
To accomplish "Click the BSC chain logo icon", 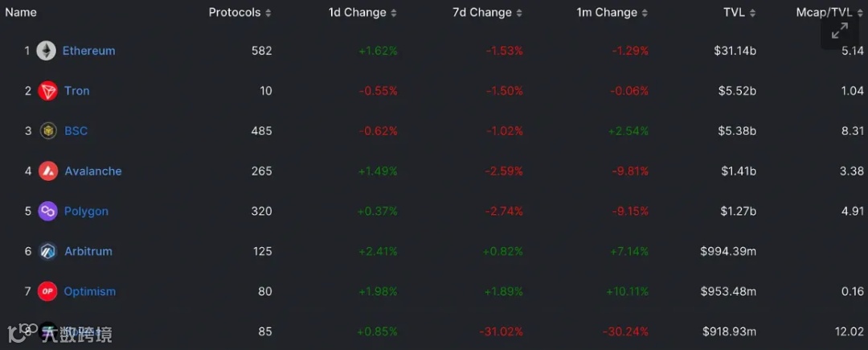I will 48,130.
